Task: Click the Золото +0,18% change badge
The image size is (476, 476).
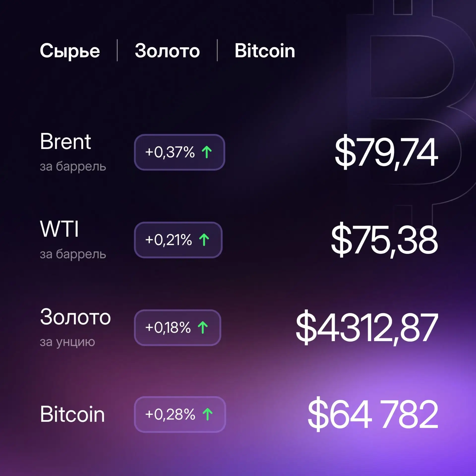Action: pyautogui.click(x=178, y=327)
